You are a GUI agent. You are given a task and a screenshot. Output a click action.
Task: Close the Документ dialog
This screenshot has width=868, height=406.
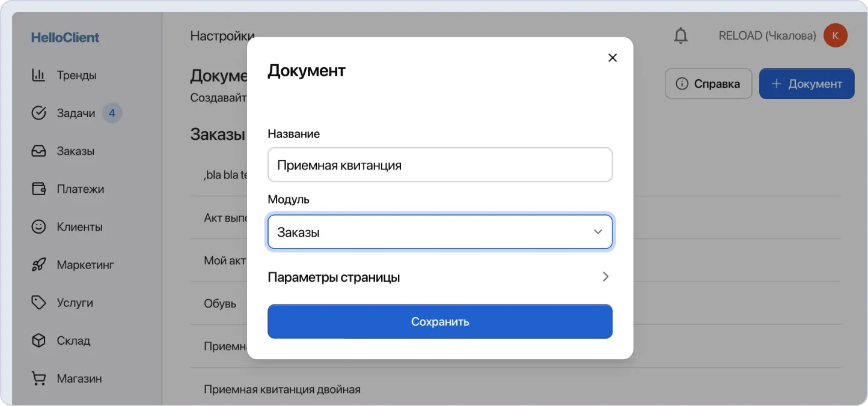tap(612, 57)
